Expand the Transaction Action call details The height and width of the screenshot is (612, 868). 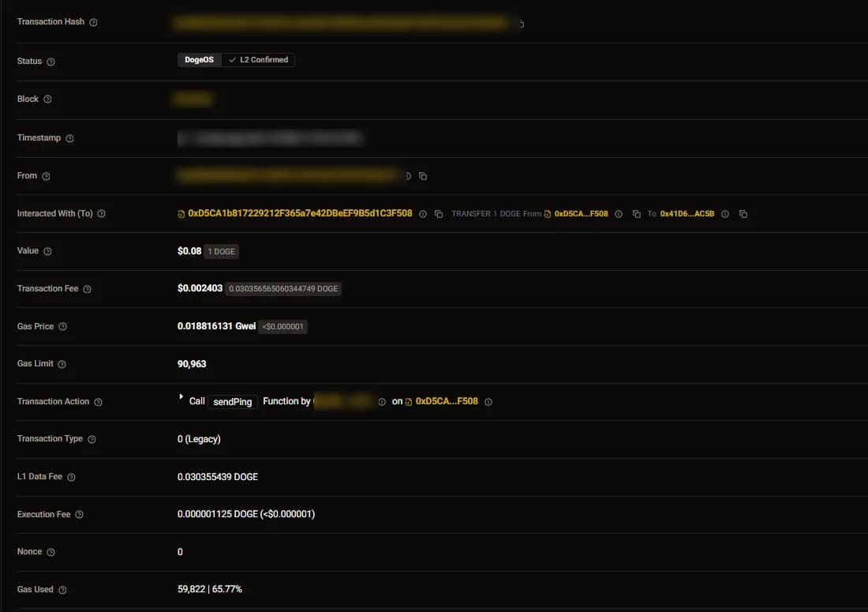(181, 396)
